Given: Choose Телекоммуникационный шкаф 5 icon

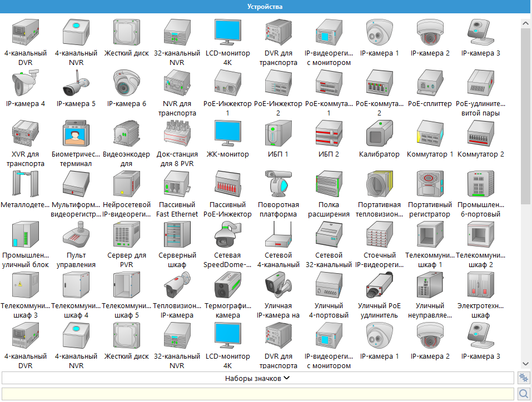Looking at the screenshot, I should click(x=127, y=285).
